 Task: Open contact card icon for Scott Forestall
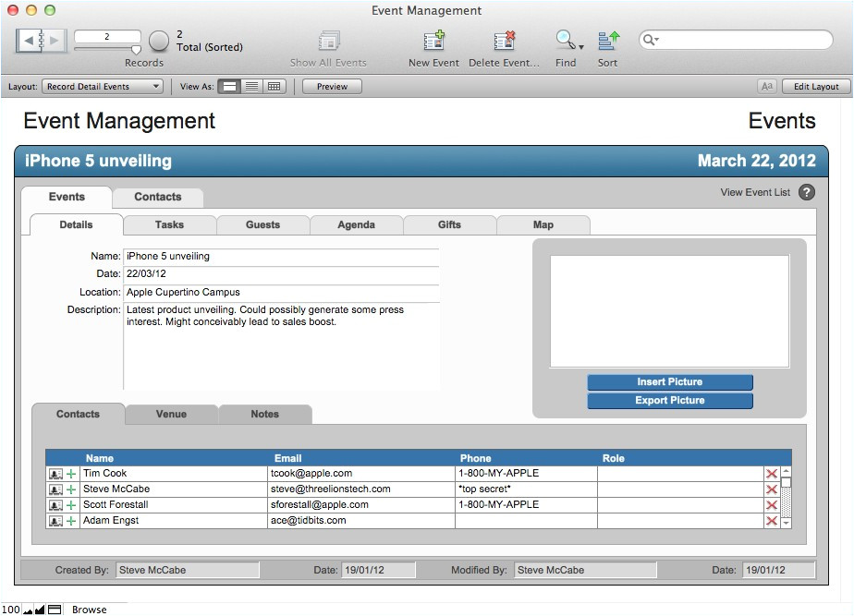[x=55, y=505]
